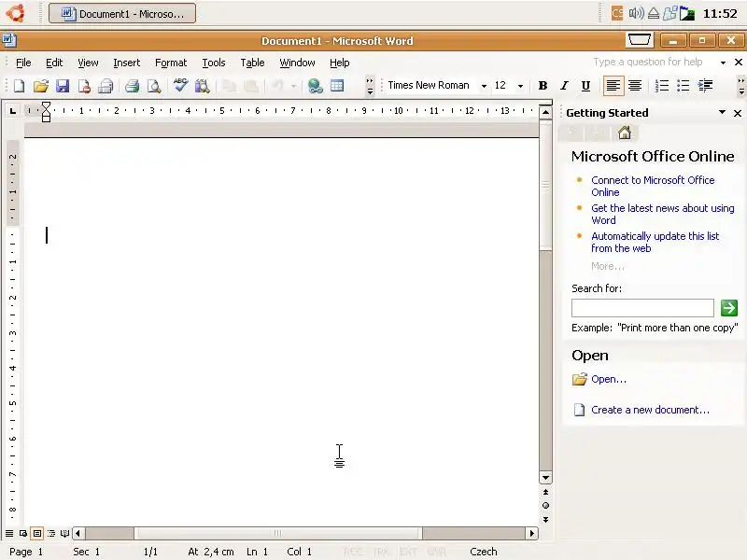The image size is (747, 560).
Task: Click Get the latest news about Word
Action: click(x=663, y=215)
